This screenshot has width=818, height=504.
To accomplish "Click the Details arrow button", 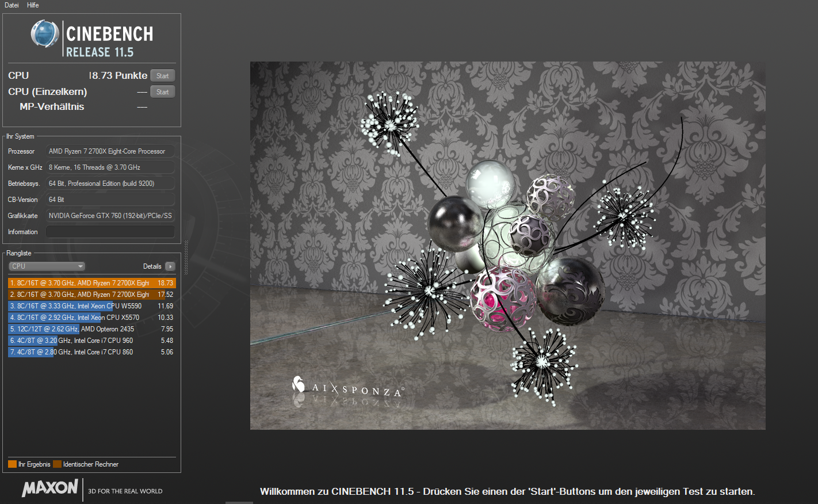I will (x=170, y=266).
